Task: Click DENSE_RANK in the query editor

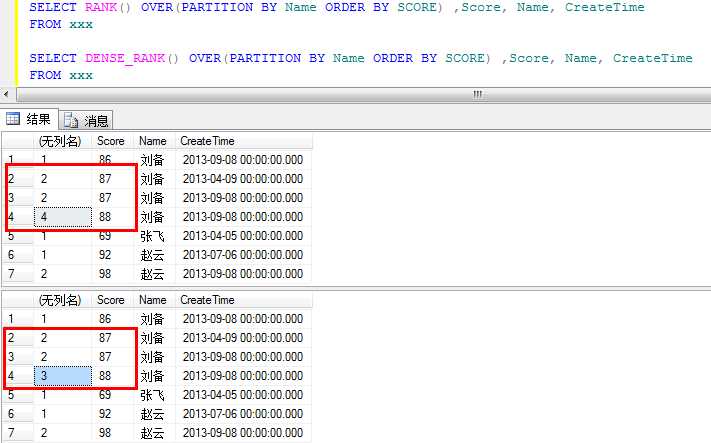Action: [x=125, y=58]
